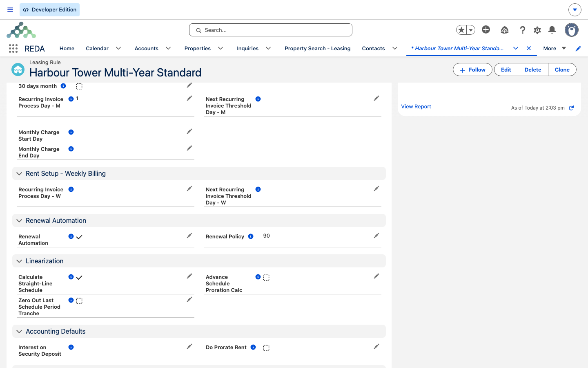
Task: Open the Home tab
Action: click(x=67, y=48)
